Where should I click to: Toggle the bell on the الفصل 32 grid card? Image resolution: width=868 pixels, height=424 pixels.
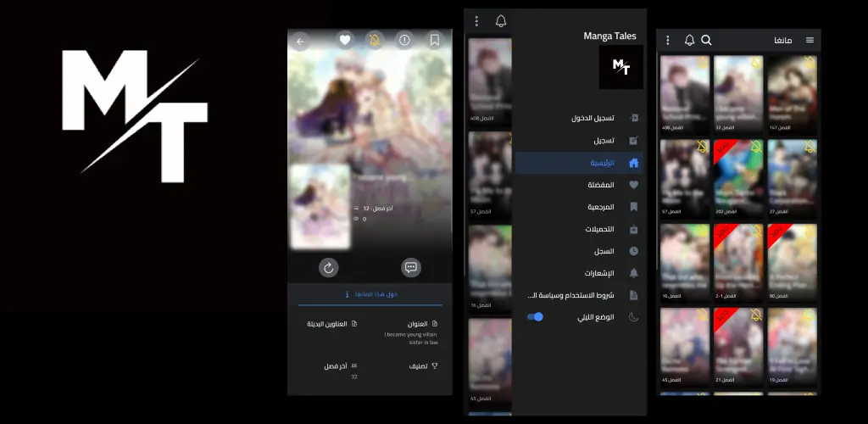point(756,62)
